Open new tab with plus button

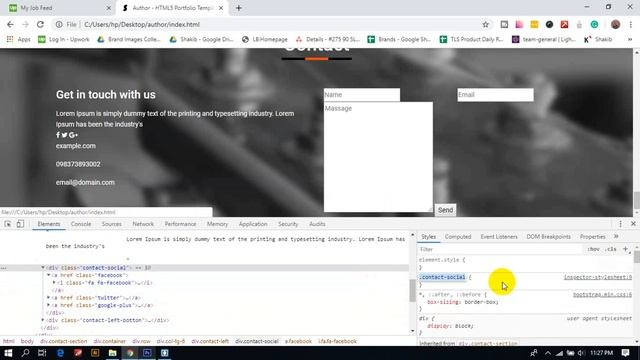pyautogui.click(x=239, y=8)
